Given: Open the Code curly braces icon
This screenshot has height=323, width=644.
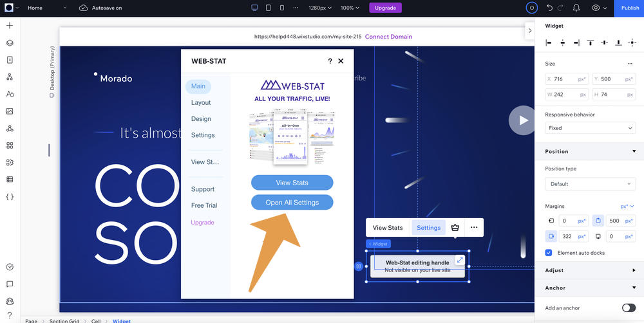Looking at the screenshot, I should [x=10, y=197].
